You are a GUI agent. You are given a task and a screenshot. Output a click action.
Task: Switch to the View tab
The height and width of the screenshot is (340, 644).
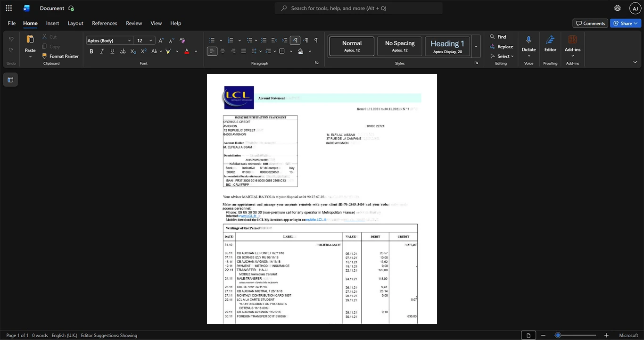click(156, 23)
